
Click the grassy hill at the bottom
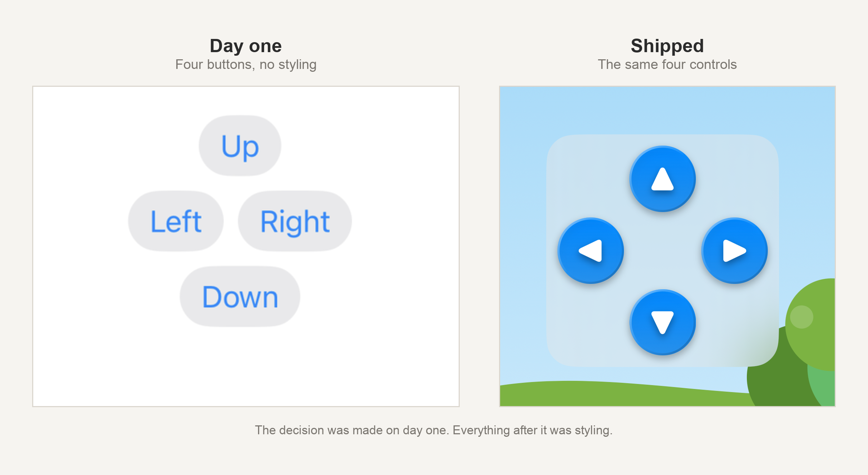pos(622,395)
